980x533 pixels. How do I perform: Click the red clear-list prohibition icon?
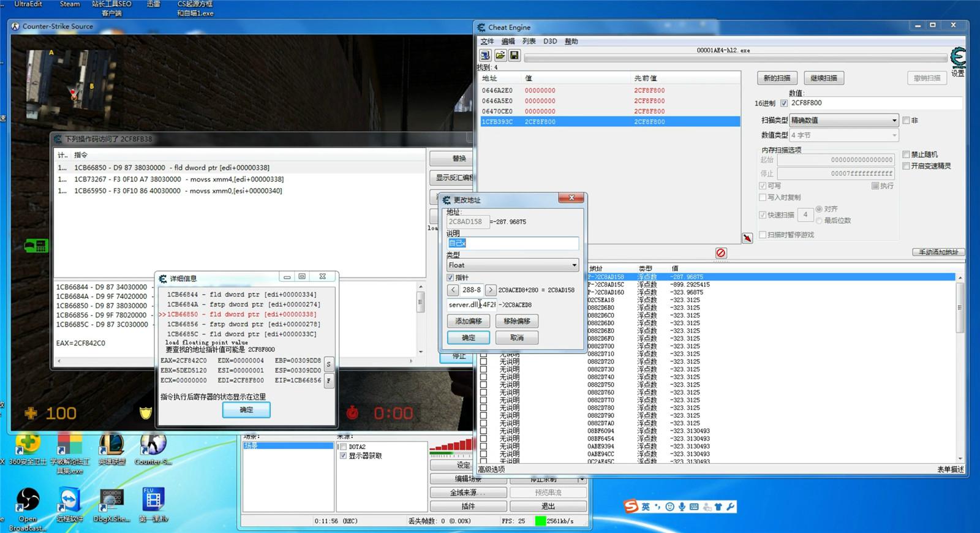point(721,253)
